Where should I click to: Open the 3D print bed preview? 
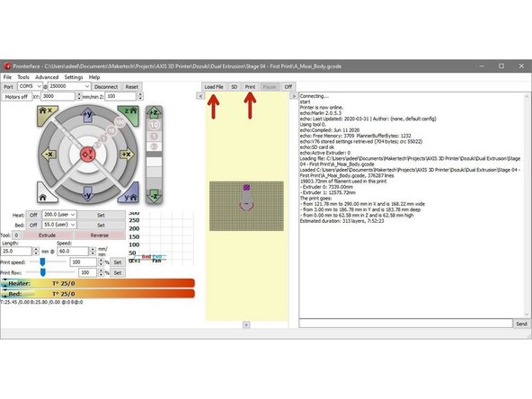tap(246, 206)
